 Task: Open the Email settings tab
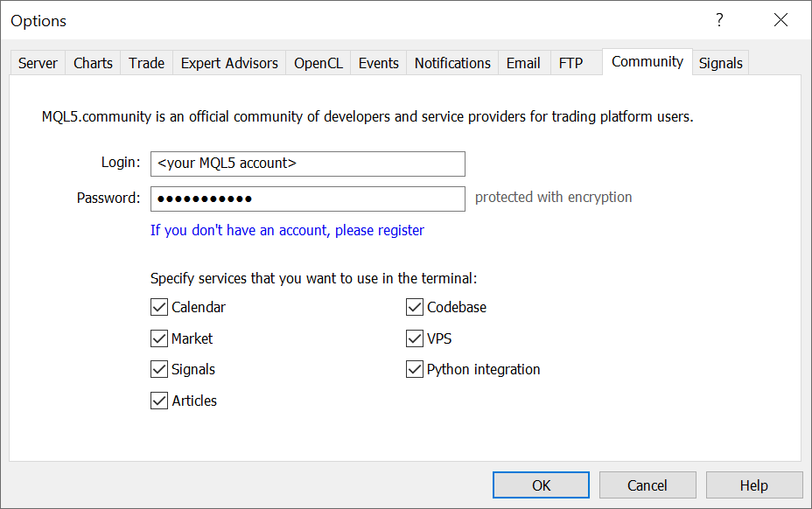pos(523,62)
